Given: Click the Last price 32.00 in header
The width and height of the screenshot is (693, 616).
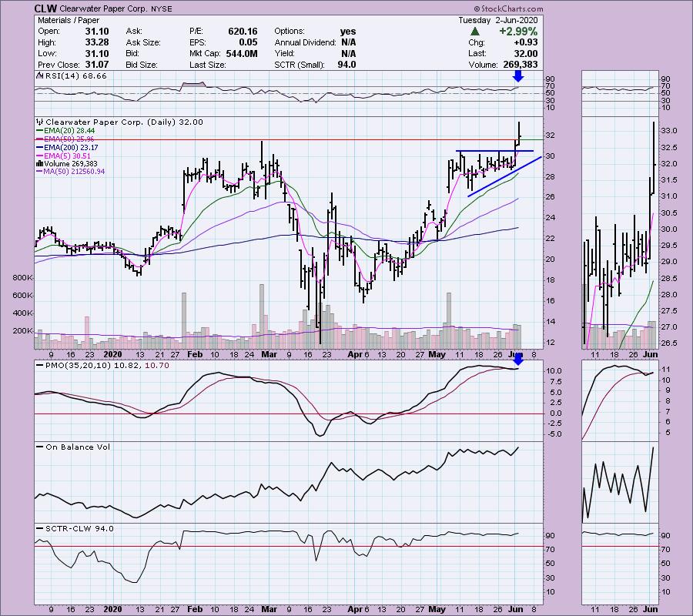Looking at the screenshot, I should click(x=525, y=53).
